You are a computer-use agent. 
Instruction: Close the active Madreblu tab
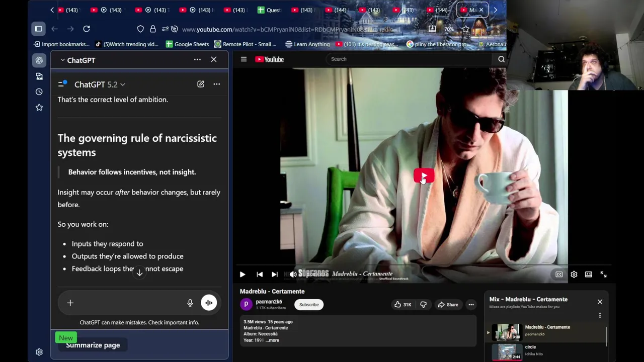(481, 10)
